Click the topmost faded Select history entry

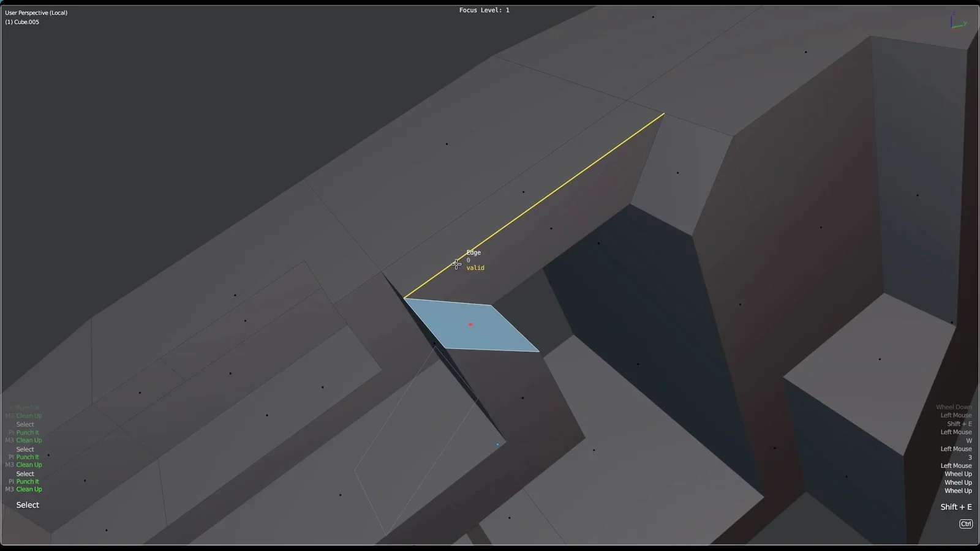click(x=25, y=424)
